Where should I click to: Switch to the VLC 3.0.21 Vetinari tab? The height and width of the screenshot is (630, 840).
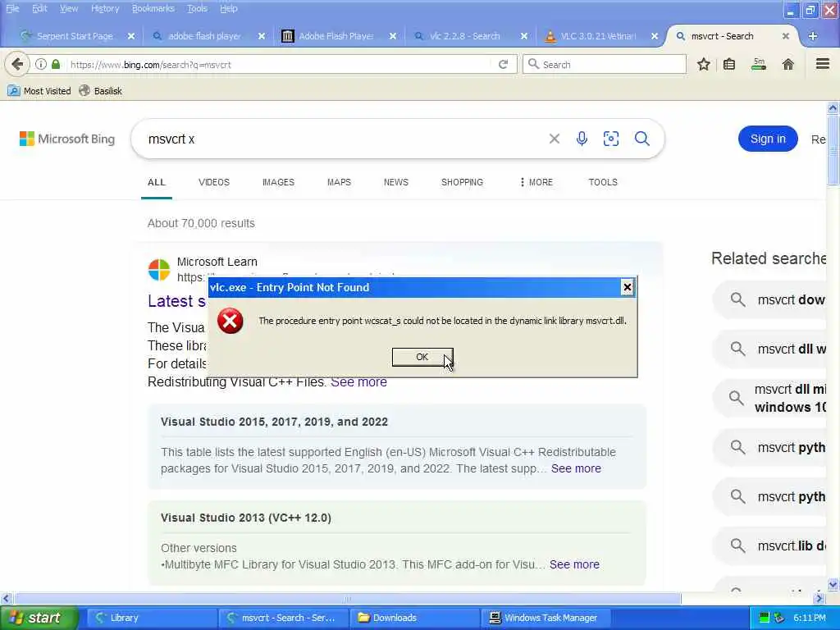598,36
